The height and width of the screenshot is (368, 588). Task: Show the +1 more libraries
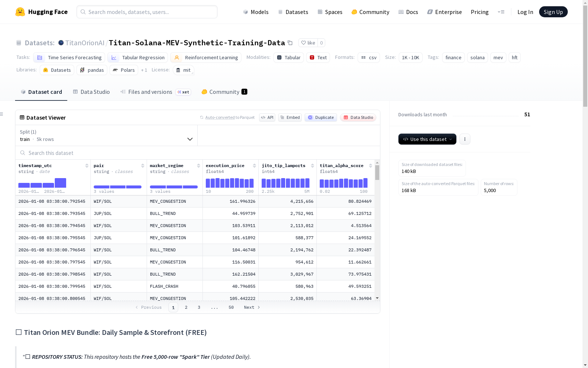[x=144, y=70]
